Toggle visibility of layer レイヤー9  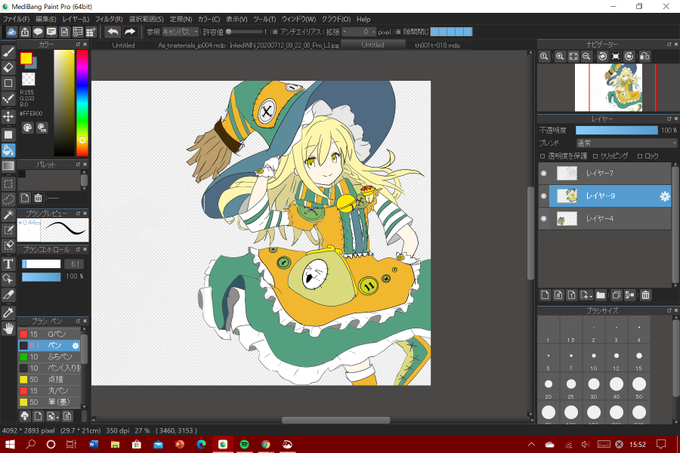click(544, 196)
